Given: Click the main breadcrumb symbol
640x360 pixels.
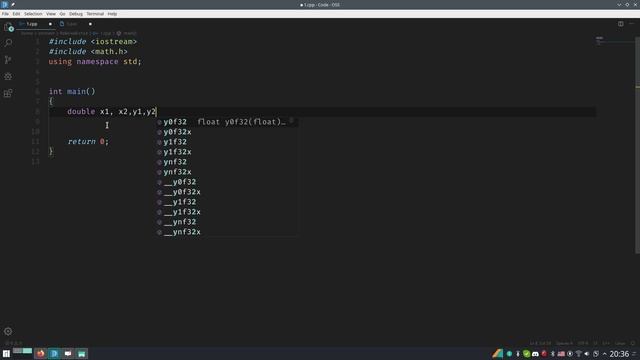Looking at the screenshot, I should (127, 33).
